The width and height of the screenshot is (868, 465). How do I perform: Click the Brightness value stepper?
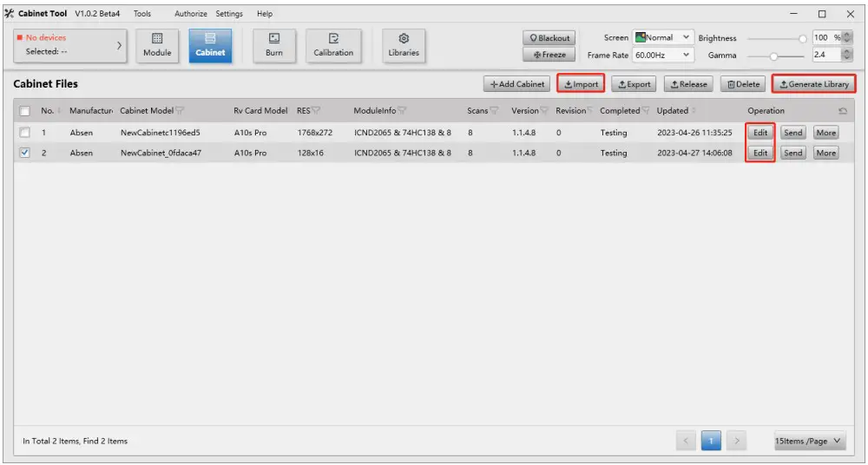click(x=847, y=37)
